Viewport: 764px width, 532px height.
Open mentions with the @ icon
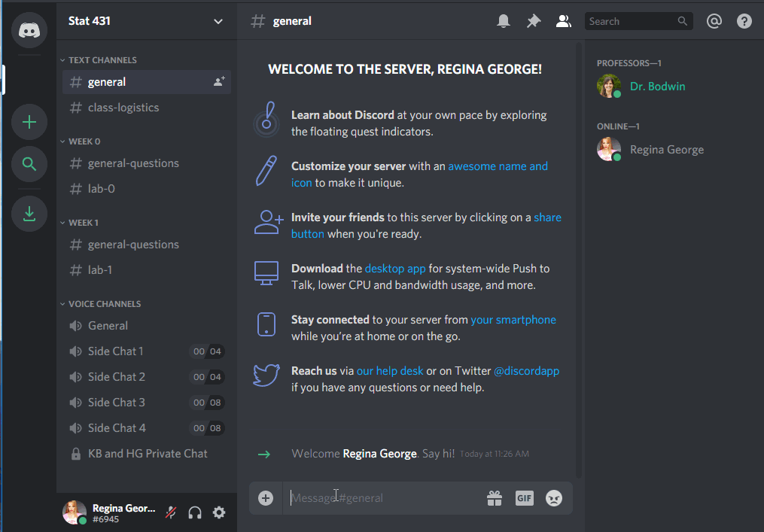point(714,22)
